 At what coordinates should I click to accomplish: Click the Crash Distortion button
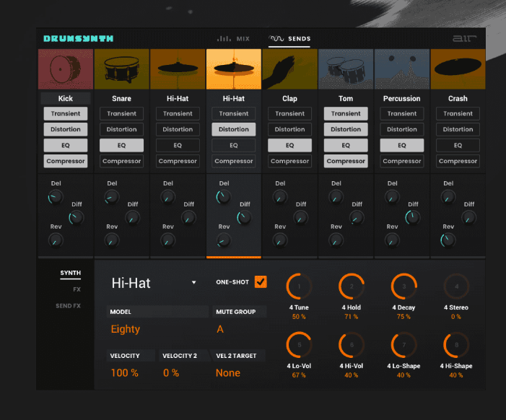[458, 129]
